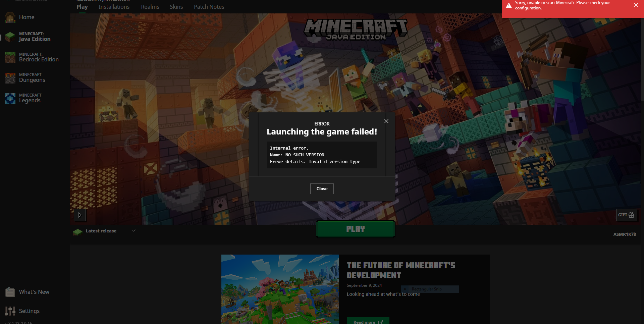The height and width of the screenshot is (324, 644).
Task: Switch to the Play tab
Action: 82,7
